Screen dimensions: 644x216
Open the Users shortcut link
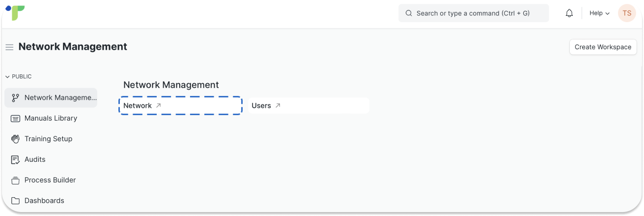[261, 105]
